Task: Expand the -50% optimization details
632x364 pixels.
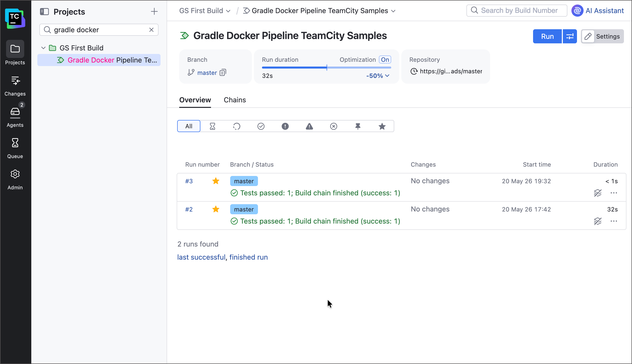Action: point(378,76)
